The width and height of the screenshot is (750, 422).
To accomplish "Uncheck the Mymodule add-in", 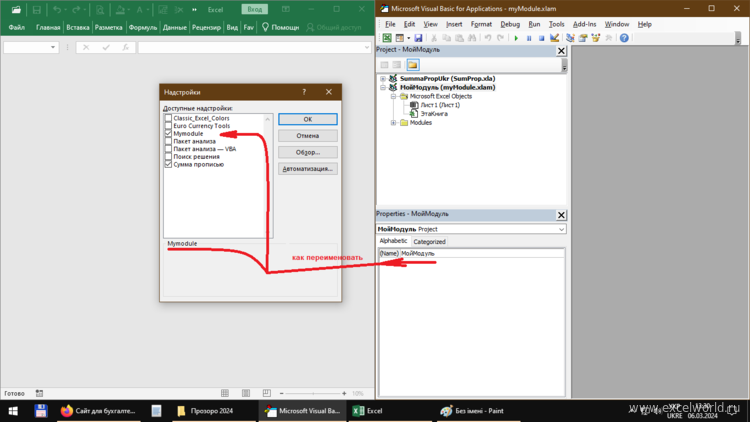I will pyautogui.click(x=168, y=133).
